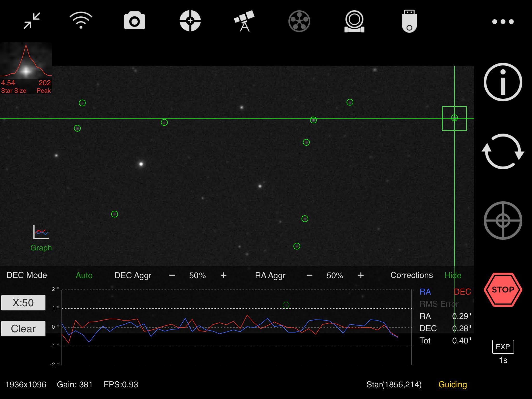Open the Wi-Fi settings icon

81,20
